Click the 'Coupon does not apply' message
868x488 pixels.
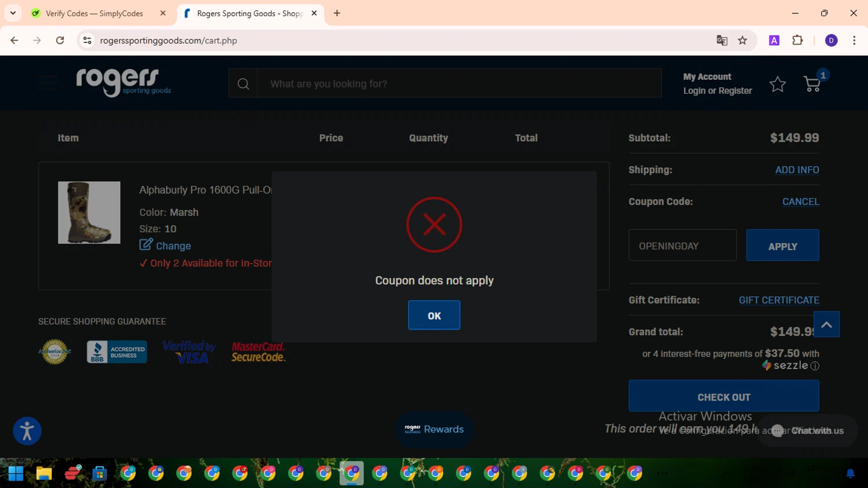(x=434, y=281)
